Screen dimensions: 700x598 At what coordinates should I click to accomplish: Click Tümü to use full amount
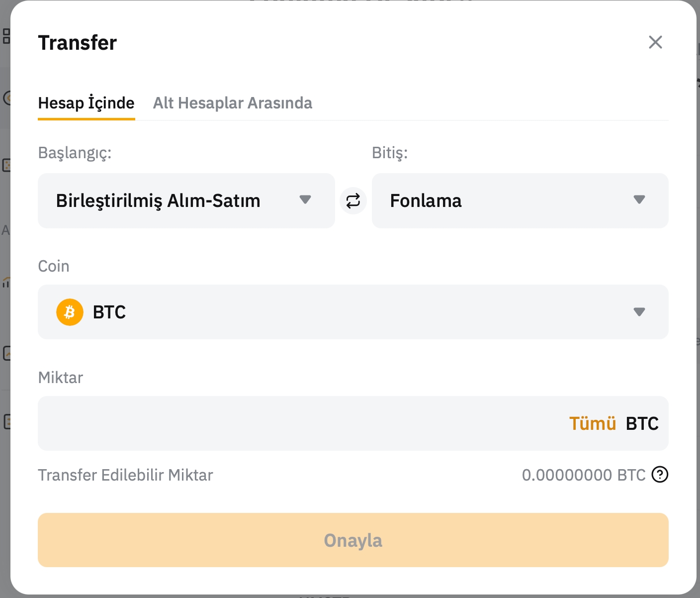(x=592, y=423)
